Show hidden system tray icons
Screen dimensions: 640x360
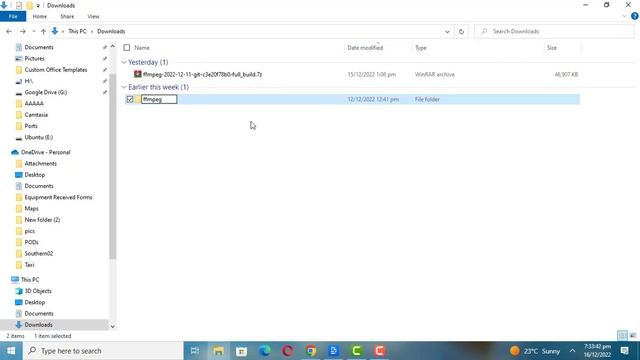(572, 351)
